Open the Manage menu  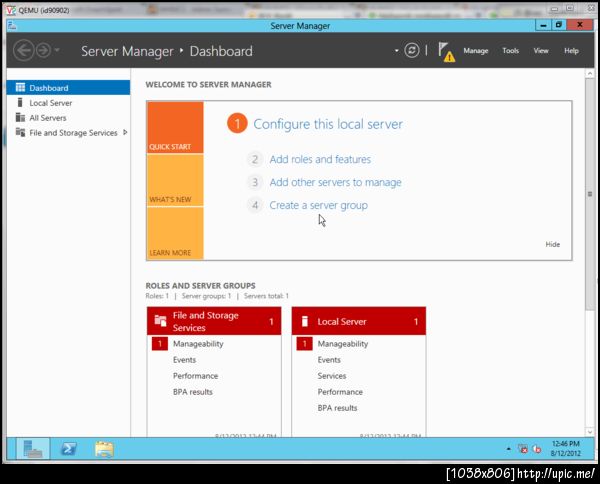(476, 51)
